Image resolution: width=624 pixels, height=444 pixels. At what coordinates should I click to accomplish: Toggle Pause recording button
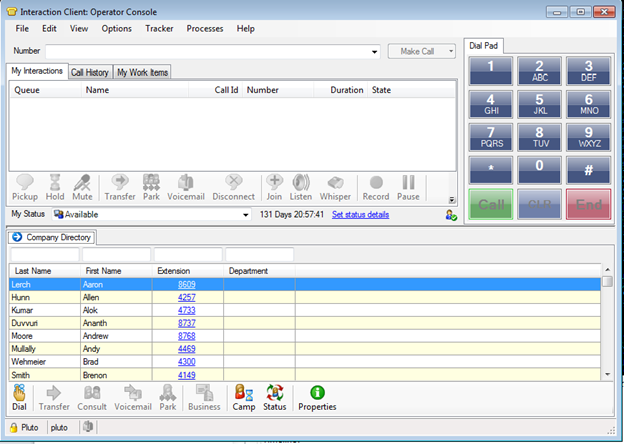(x=408, y=186)
